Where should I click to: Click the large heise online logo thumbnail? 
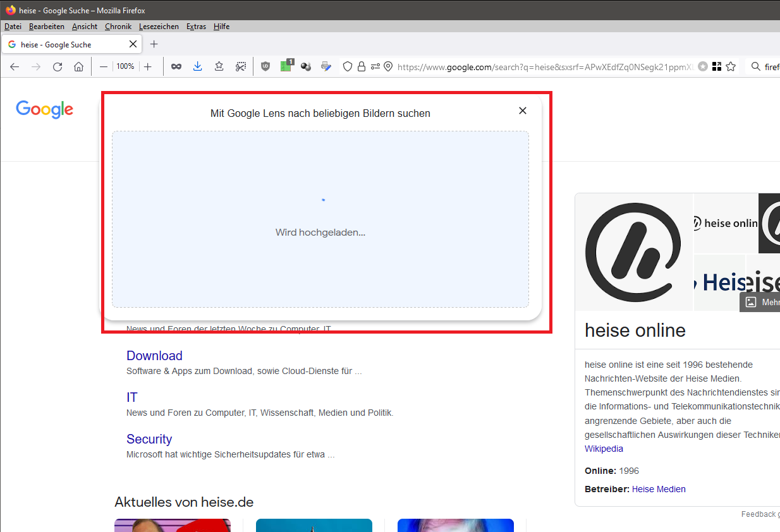click(x=633, y=252)
